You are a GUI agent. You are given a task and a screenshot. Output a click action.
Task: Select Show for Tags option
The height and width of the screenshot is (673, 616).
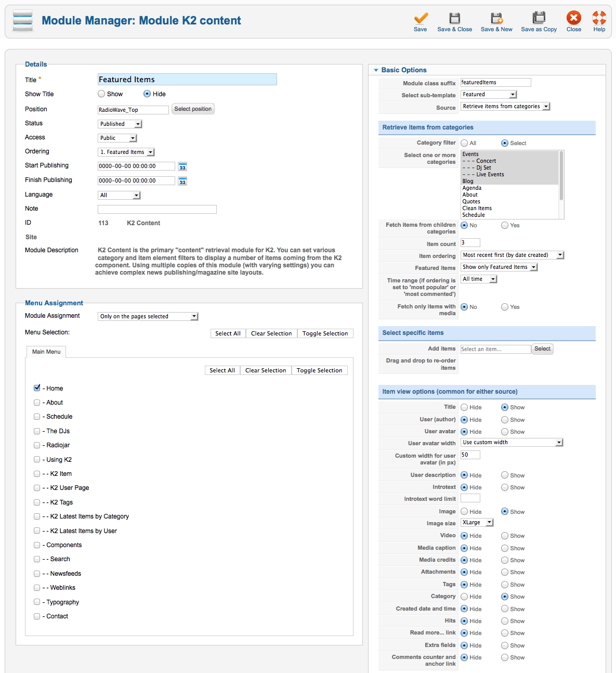(505, 585)
